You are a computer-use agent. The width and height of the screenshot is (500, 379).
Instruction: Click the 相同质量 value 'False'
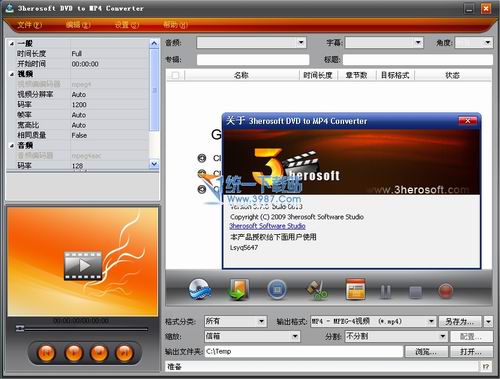79,135
